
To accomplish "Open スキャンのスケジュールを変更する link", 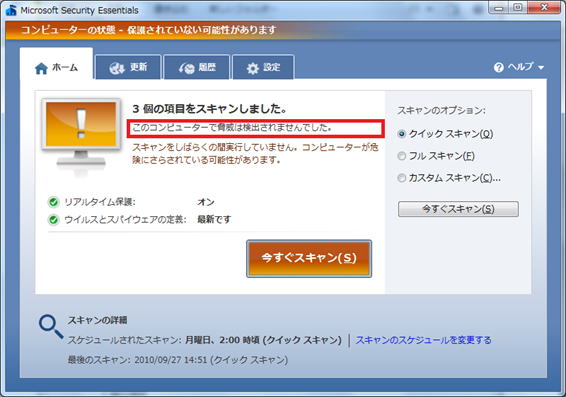I will tap(423, 340).
